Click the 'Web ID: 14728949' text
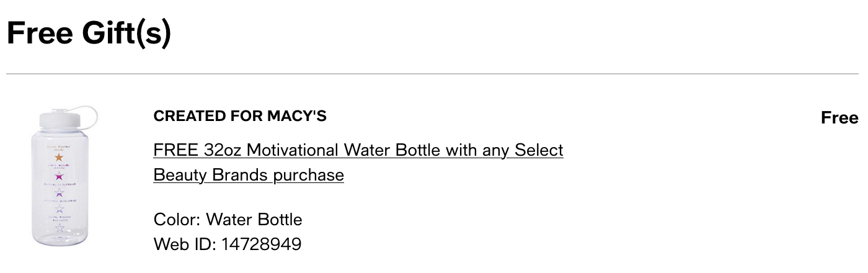This screenshot has width=868, height=273. tap(228, 244)
